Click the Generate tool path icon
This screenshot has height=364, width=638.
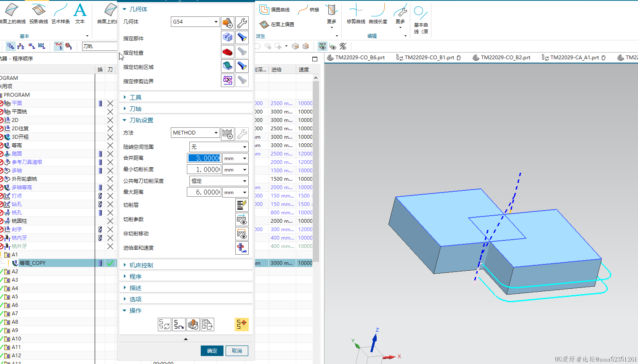(x=164, y=324)
